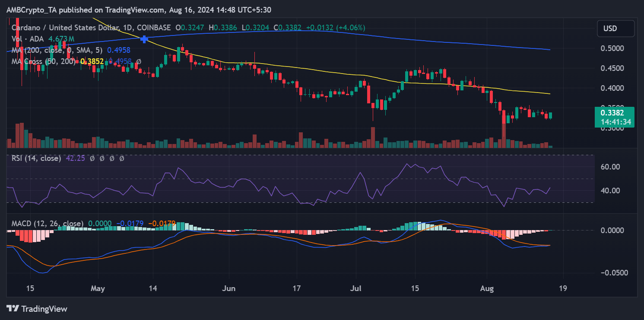Click the close price value 0.3382 in header
This screenshot has height=320, width=644.
pyautogui.click(x=290, y=28)
